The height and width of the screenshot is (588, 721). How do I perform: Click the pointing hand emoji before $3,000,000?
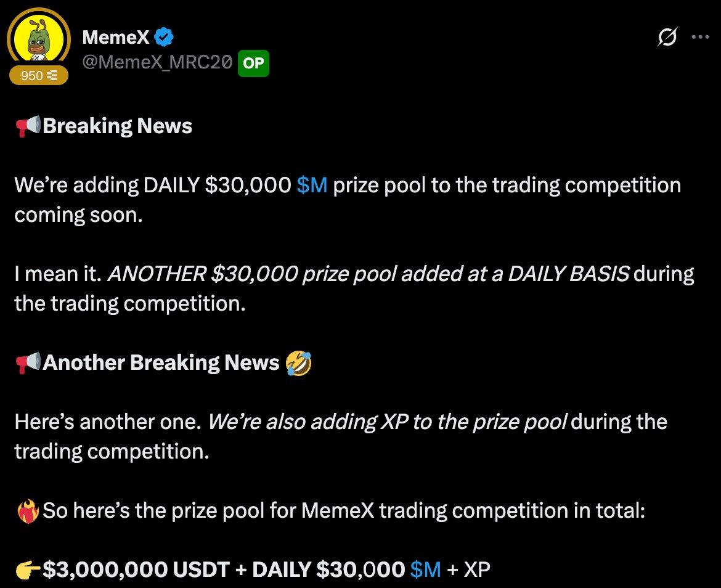(28, 570)
